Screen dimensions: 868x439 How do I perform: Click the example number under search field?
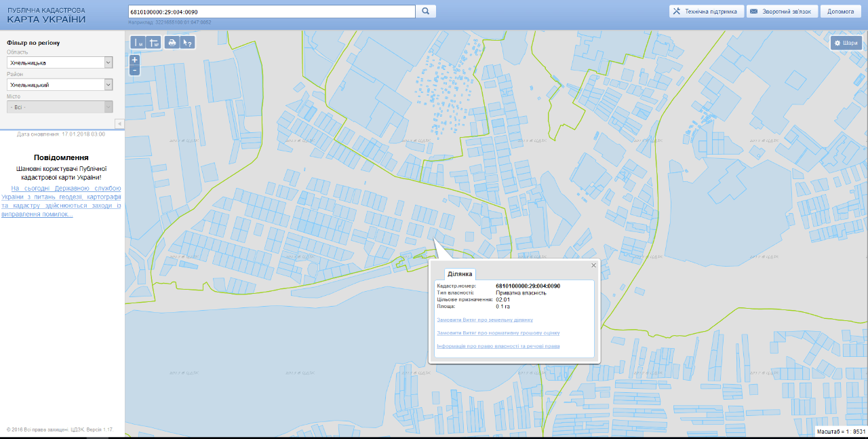point(184,22)
